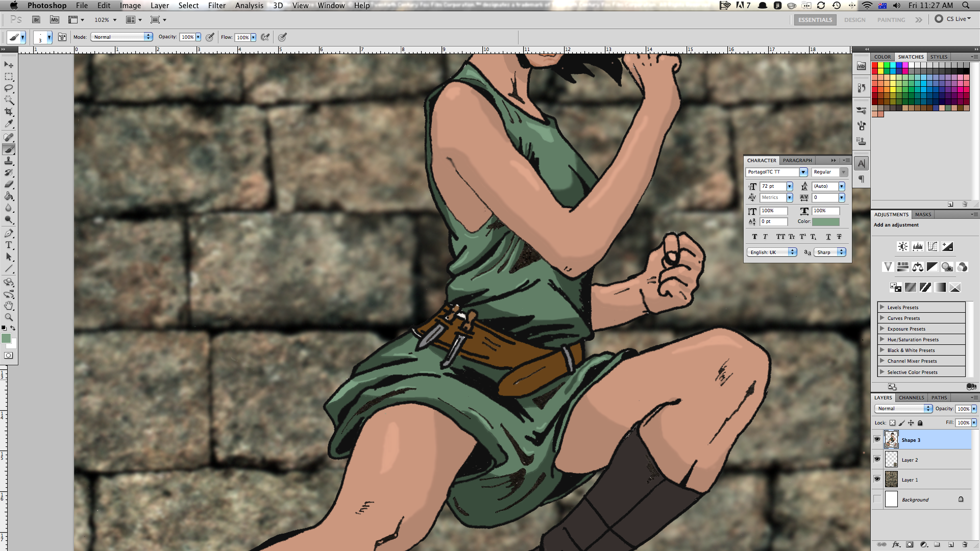Open the English: UK language dropdown
Screen dimensions: 980x551
pos(772,253)
